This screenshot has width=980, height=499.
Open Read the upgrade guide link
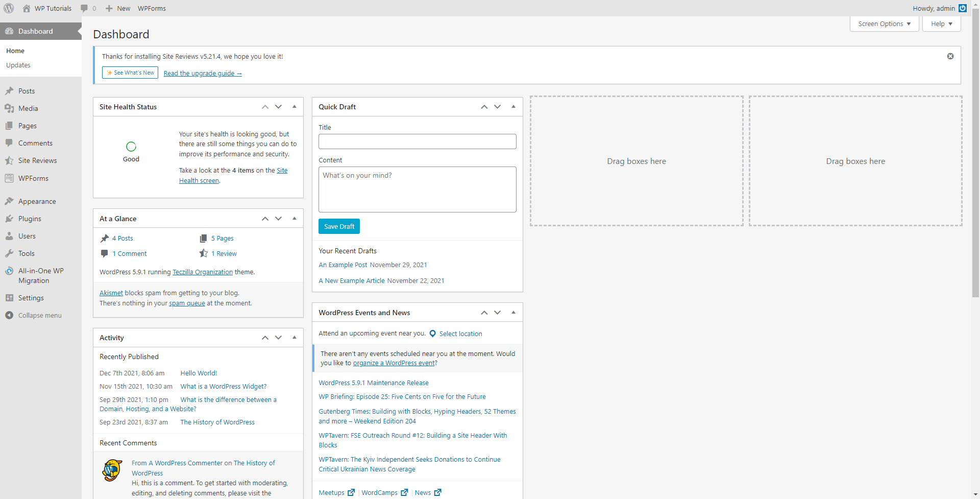(x=203, y=74)
